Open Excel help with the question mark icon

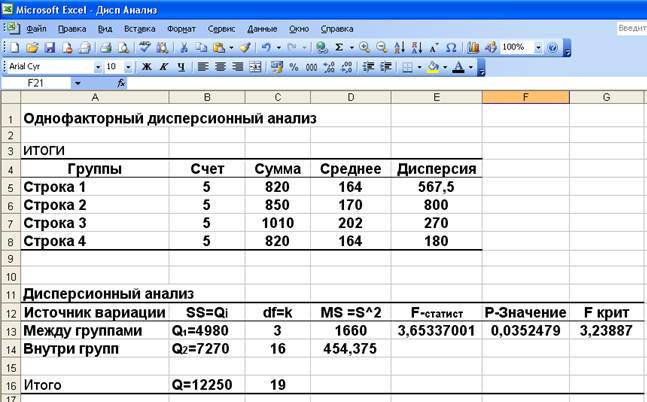(x=553, y=48)
